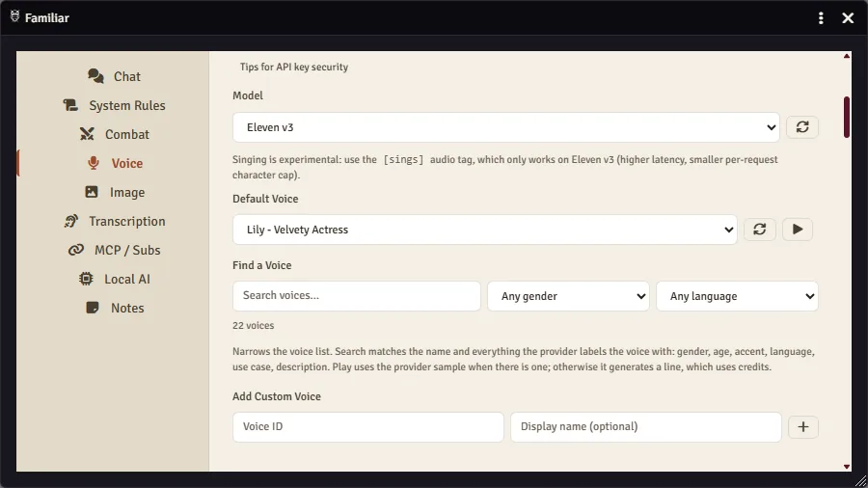
Task: Close the Familiar window
Action: pyautogui.click(x=848, y=17)
